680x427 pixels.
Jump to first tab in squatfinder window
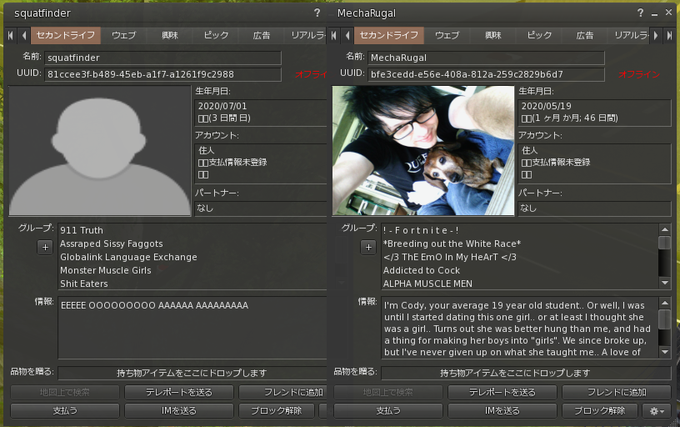click(10, 35)
